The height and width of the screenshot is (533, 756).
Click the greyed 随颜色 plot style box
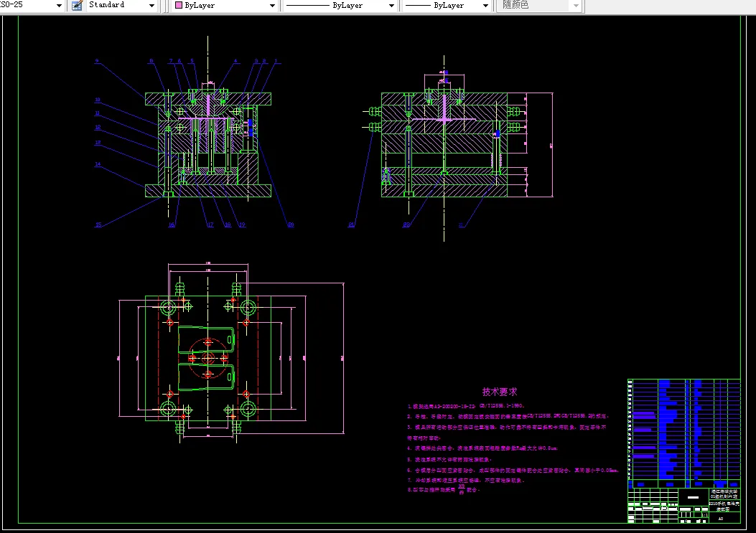tap(539, 5)
